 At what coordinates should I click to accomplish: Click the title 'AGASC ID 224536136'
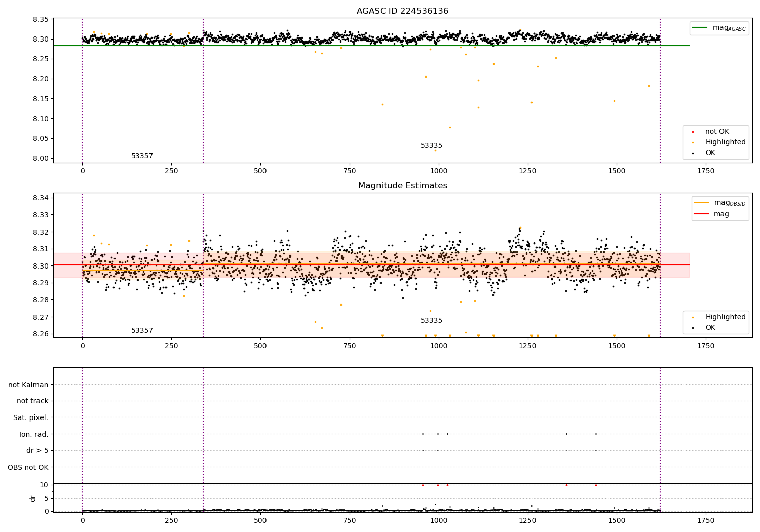[402, 11]
